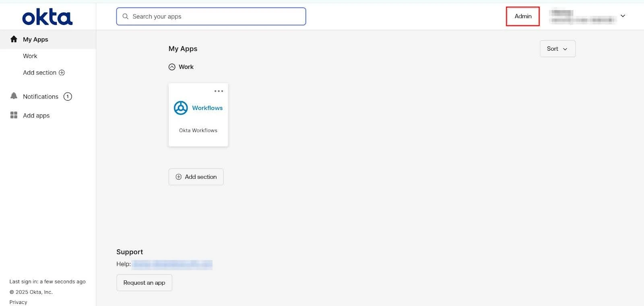The image size is (644, 306).
Task: Click the Last sign in text
Action: tap(47, 282)
